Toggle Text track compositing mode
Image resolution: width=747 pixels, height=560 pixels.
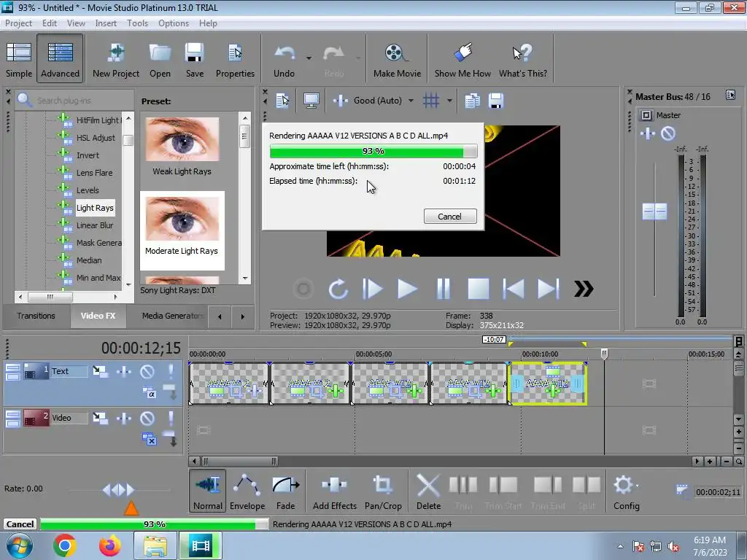tap(149, 393)
